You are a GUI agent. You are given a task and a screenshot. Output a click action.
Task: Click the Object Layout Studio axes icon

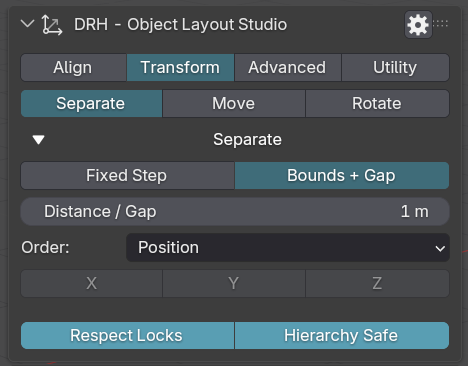click(x=52, y=25)
